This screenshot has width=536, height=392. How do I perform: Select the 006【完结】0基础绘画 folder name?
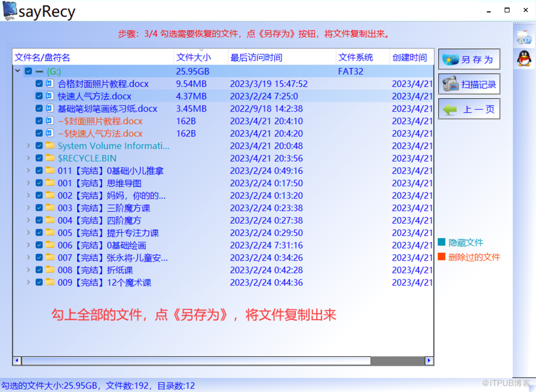coord(102,245)
